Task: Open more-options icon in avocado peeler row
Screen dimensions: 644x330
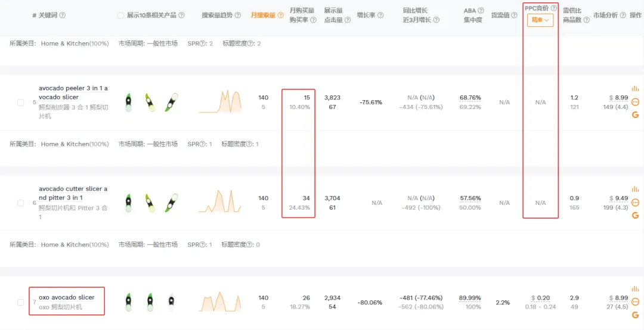Action: (x=636, y=101)
